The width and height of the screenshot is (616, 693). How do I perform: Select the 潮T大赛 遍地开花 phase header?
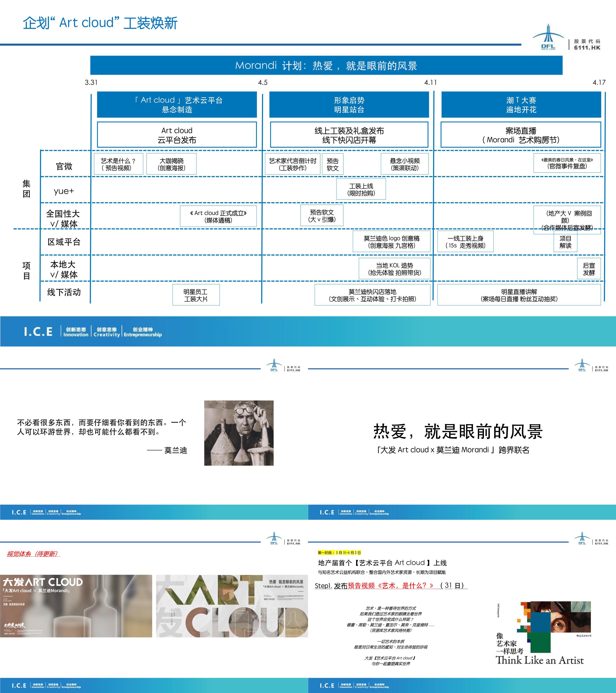[x=521, y=104]
